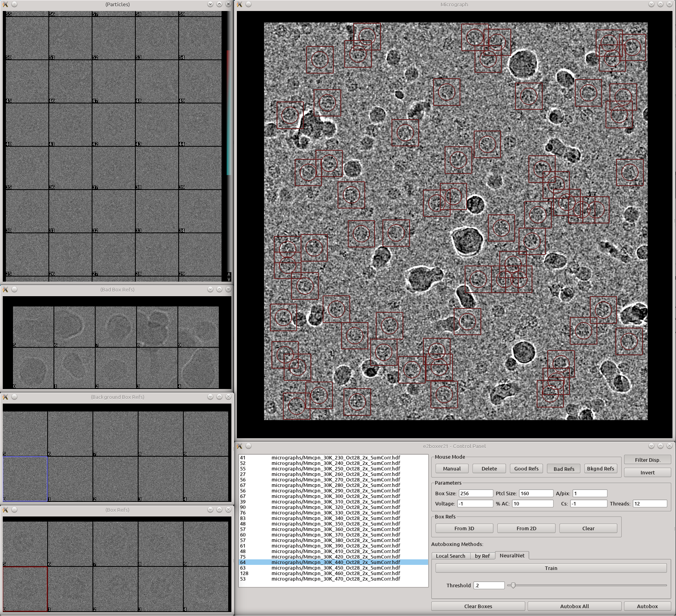This screenshot has width=676, height=616.
Task: Select micrograph Mmcpn_30K_460 in the file list
Action: click(x=336, y=573)
